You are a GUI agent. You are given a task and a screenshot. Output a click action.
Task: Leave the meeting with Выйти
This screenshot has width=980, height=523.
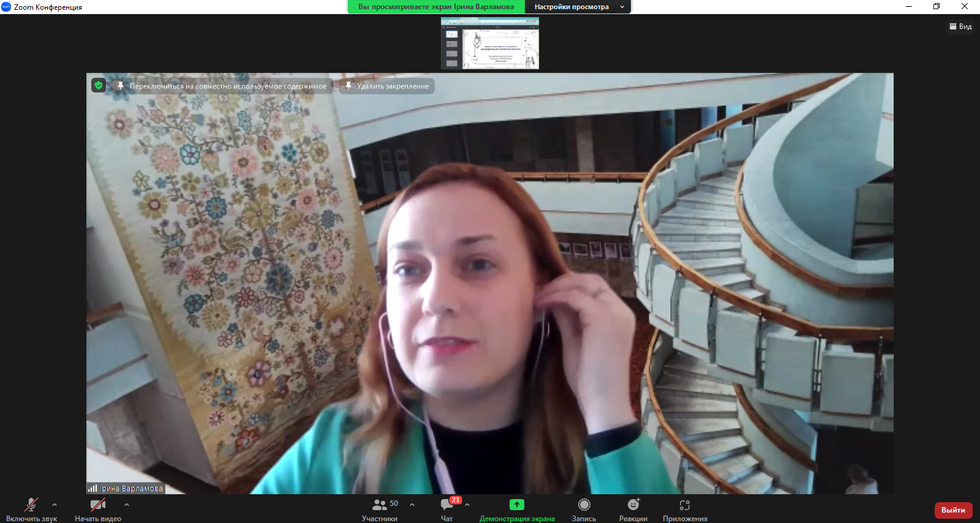point(953,510)
